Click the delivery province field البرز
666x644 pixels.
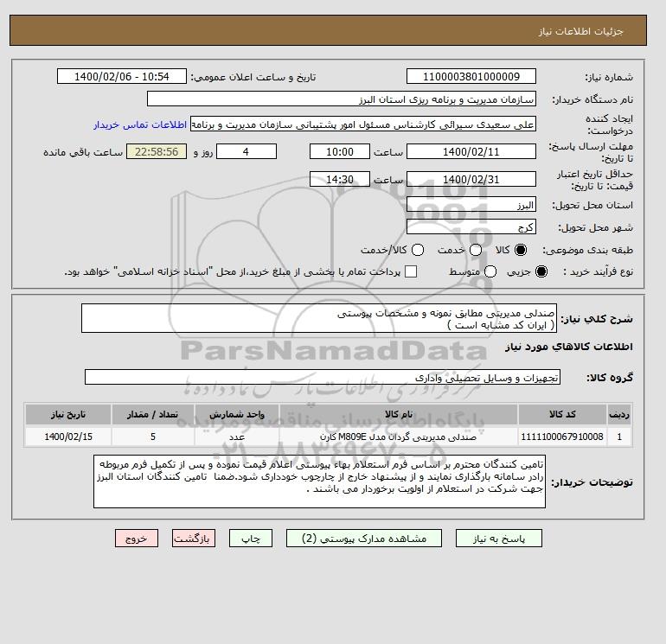(x=471, y=205)
